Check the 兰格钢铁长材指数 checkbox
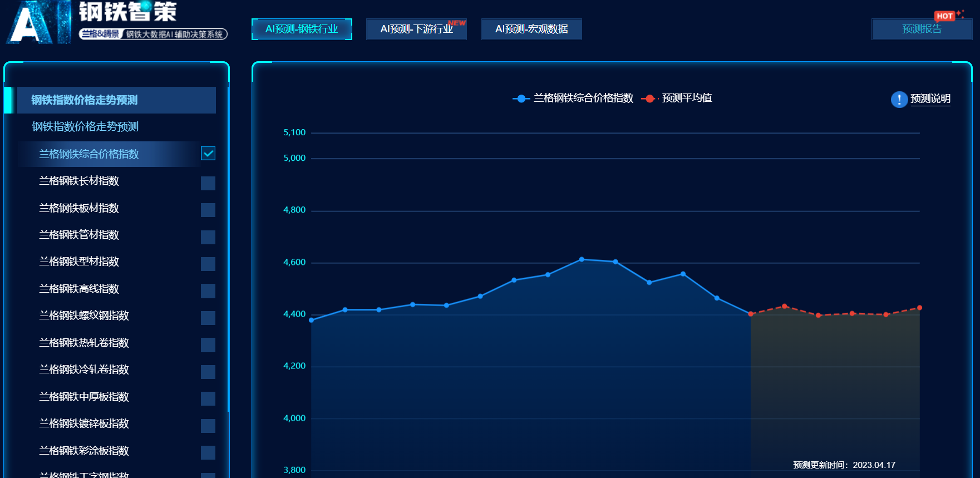This screenshot has width=980, height=478. (x=208, y=183)
